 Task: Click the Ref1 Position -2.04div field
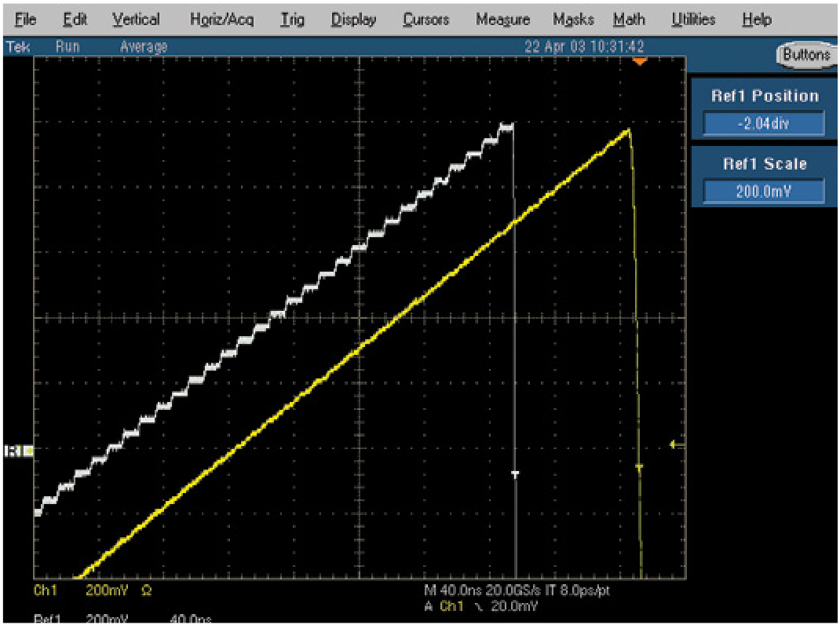(763, 122)
